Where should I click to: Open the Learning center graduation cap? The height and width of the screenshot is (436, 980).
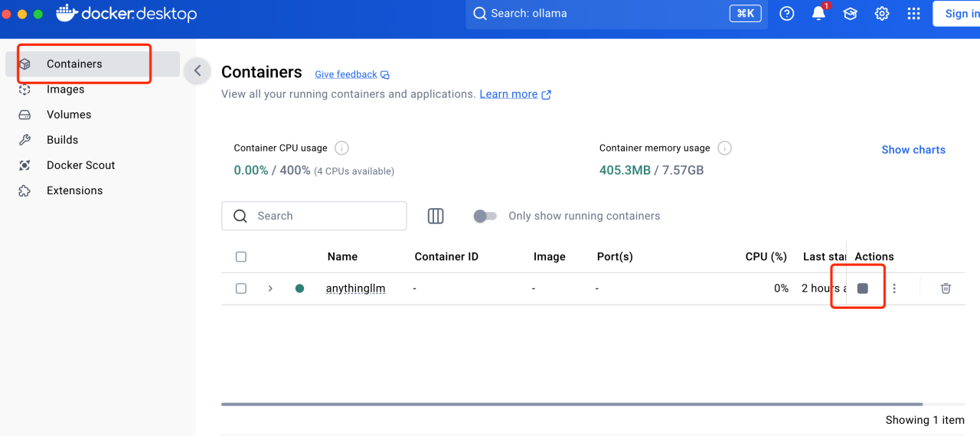850,14
